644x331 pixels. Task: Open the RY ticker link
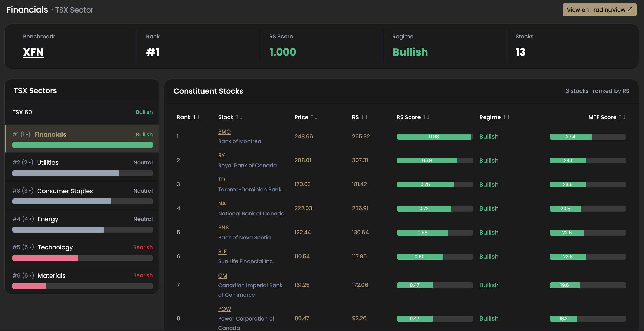221,156
